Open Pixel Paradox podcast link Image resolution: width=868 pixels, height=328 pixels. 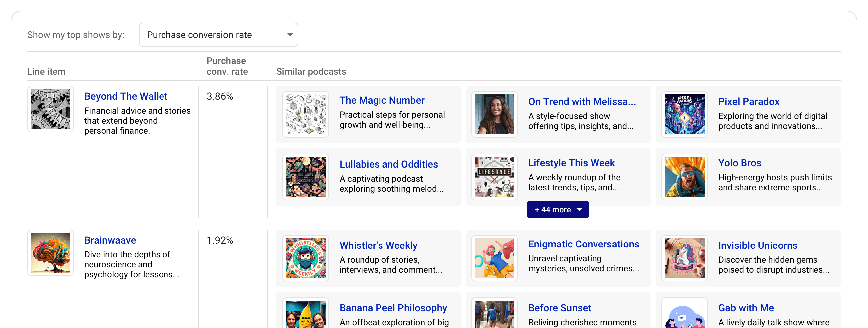[x=749, y=102]
